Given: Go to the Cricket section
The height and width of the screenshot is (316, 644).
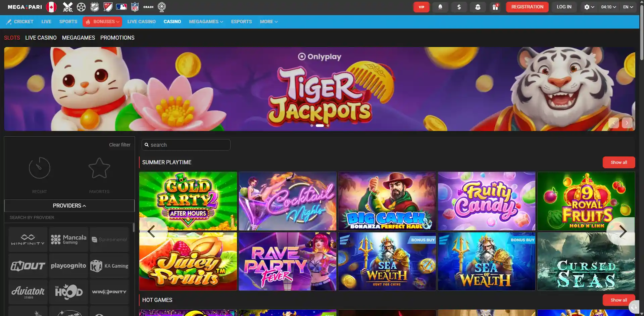Looking at the screenshot, I should coord(20,21).
